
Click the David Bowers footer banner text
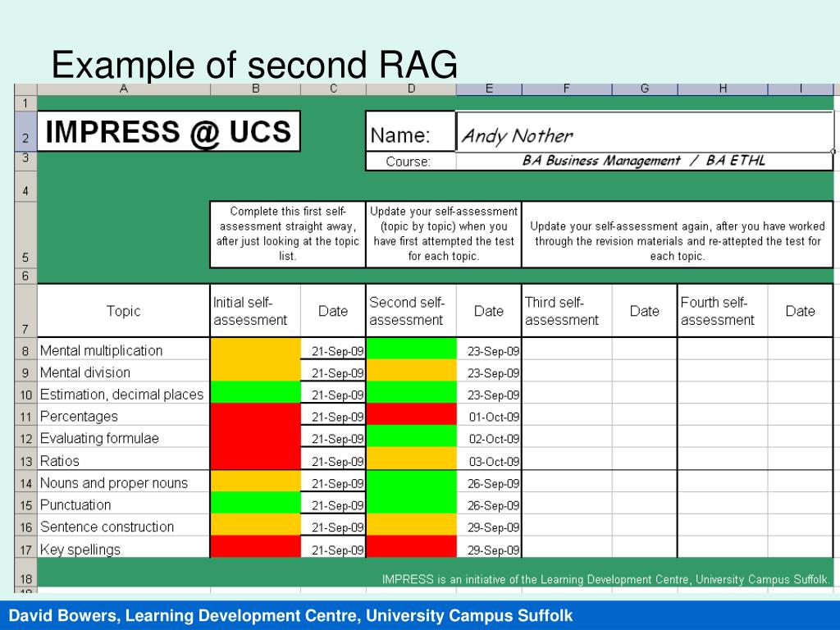(291, 615)
